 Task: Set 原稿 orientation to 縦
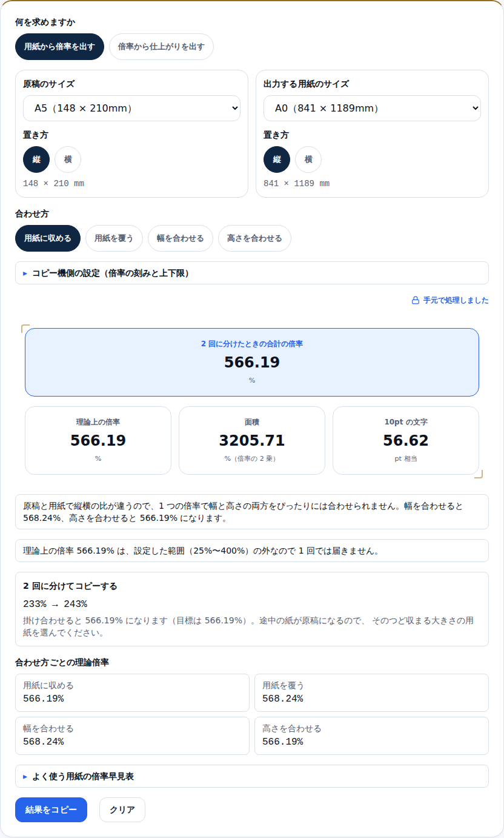tap(36, 159)
